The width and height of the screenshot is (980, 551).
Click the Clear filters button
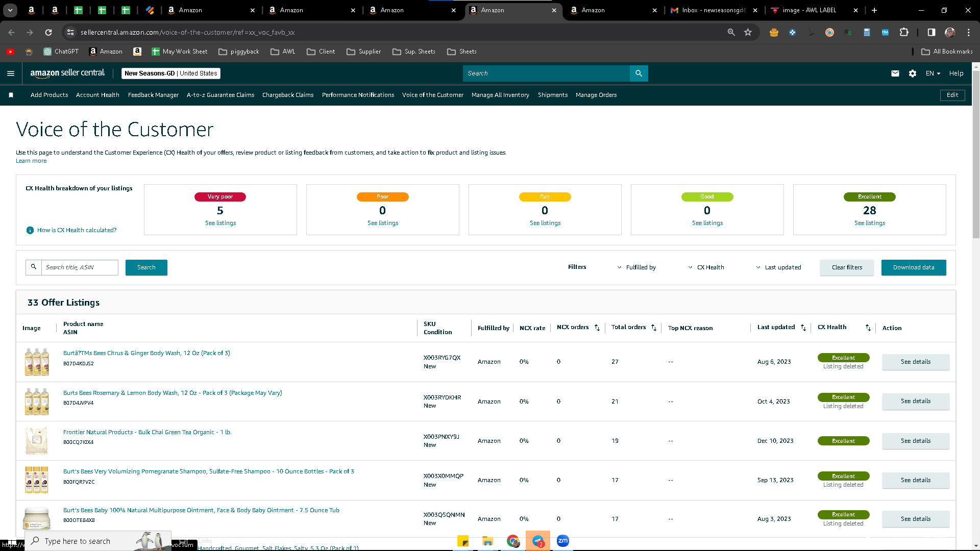point(847,267)
